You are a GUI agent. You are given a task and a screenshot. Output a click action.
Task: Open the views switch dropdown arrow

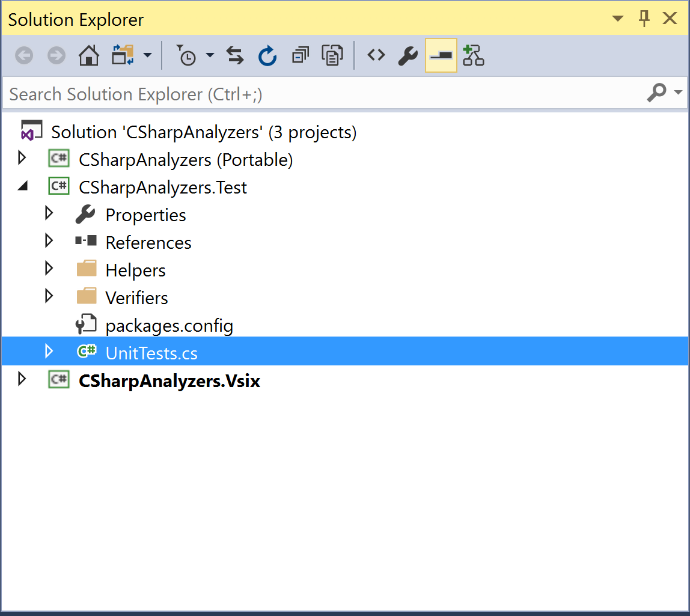(x=147, y=55)
